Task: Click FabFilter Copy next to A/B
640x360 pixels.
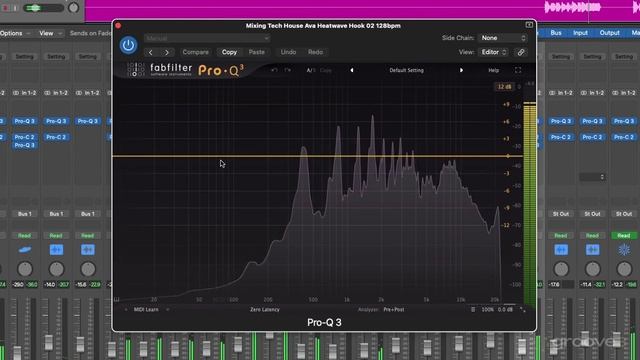Action: pyautogui.click(x=326, y=70)
